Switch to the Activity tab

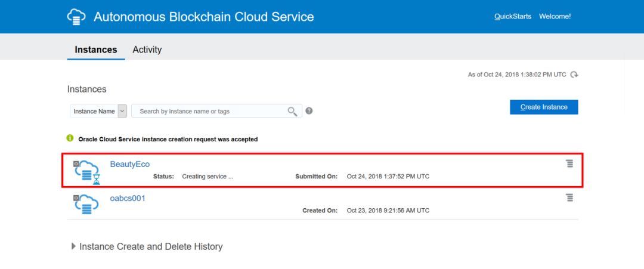147,50
